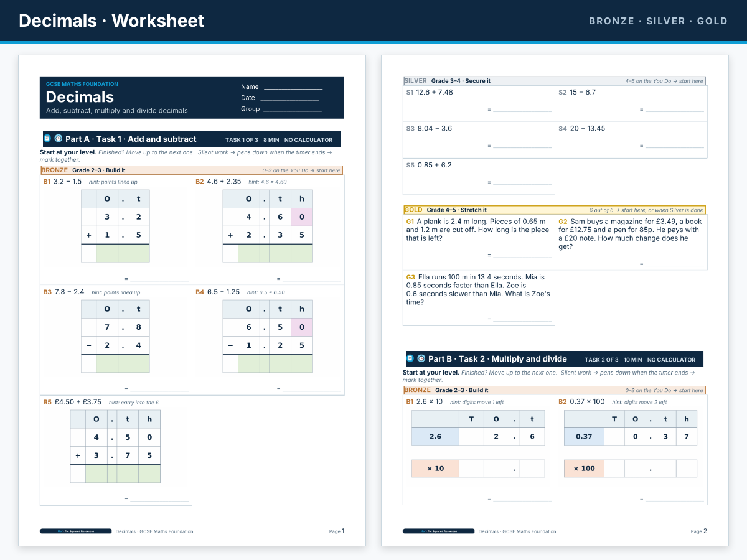This screenshot has height=560, width=747.
Task: Click the Name field line on worksheet
Action: pyautogui.click(x=293, y=88)
